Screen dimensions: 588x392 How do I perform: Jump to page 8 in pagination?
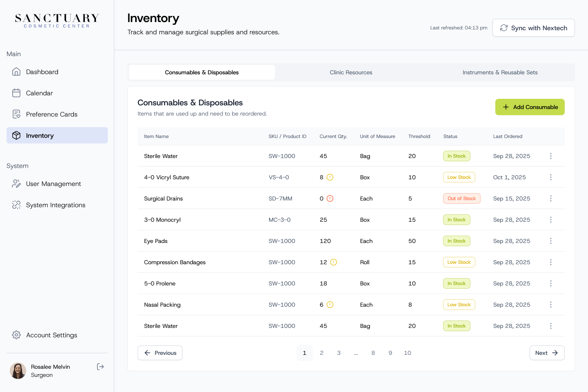pyautogui.click(x=373, y=353)
